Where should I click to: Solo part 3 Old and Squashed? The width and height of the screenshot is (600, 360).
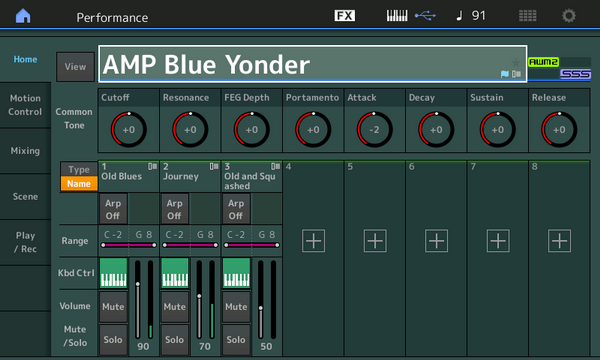236,340
